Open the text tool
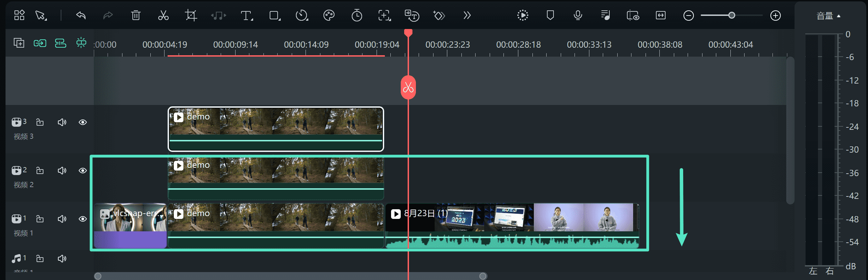The width and height of the screenshot is (868, 280). click(x=246, y=16)
